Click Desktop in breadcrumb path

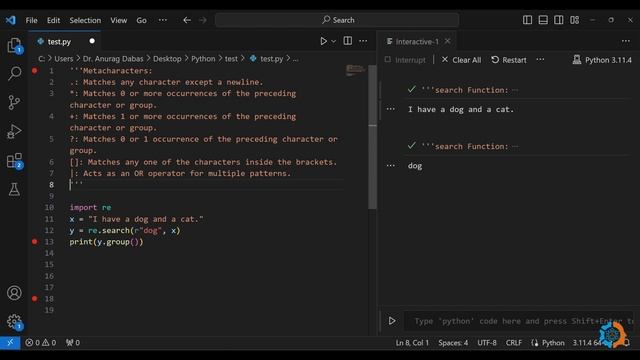click(x=167, y=59)
